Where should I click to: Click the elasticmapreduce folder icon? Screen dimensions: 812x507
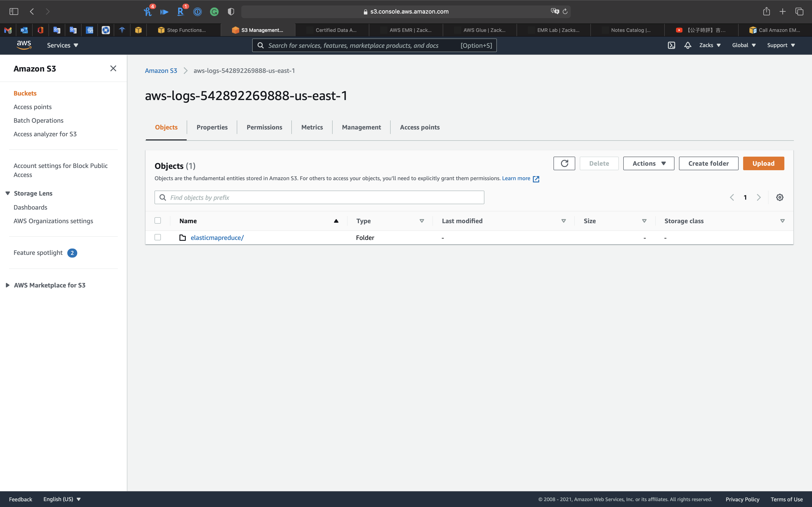(x=183, y=238)
